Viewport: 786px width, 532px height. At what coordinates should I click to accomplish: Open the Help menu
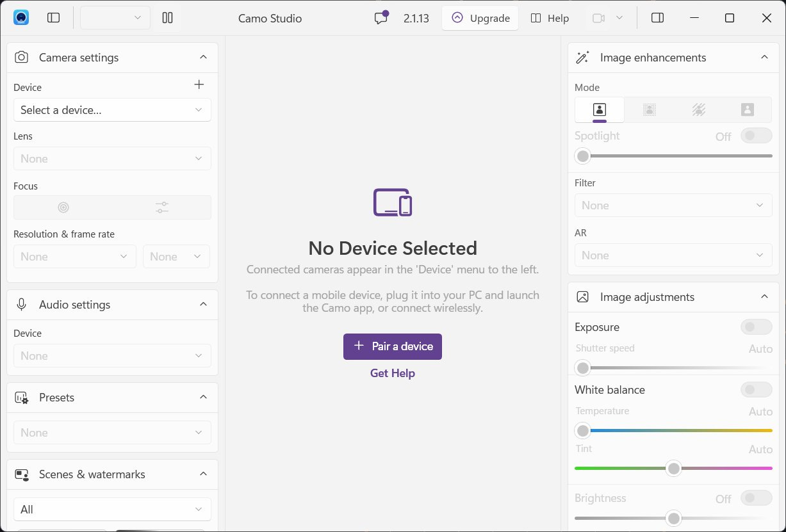pyautogui.click(x=550, y=18)
